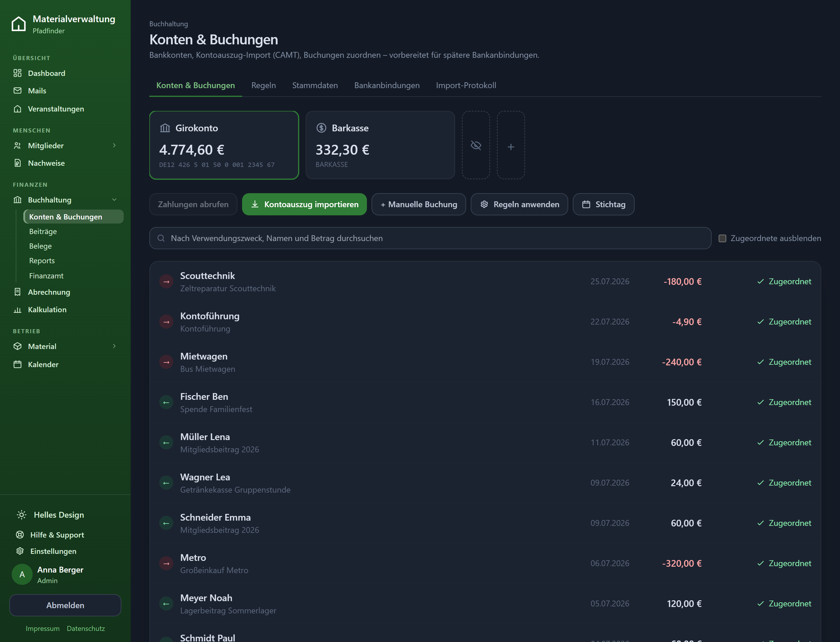Click the Kalender calendar icon in sidebar
The height and width of the screenshot is (642, 840).
17,364
